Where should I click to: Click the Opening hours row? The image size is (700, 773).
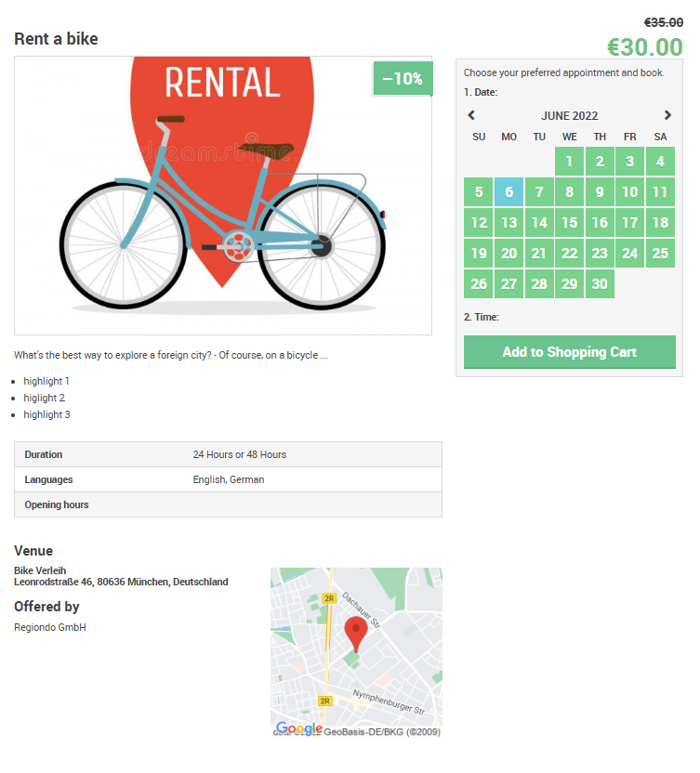tap(228, 504)
